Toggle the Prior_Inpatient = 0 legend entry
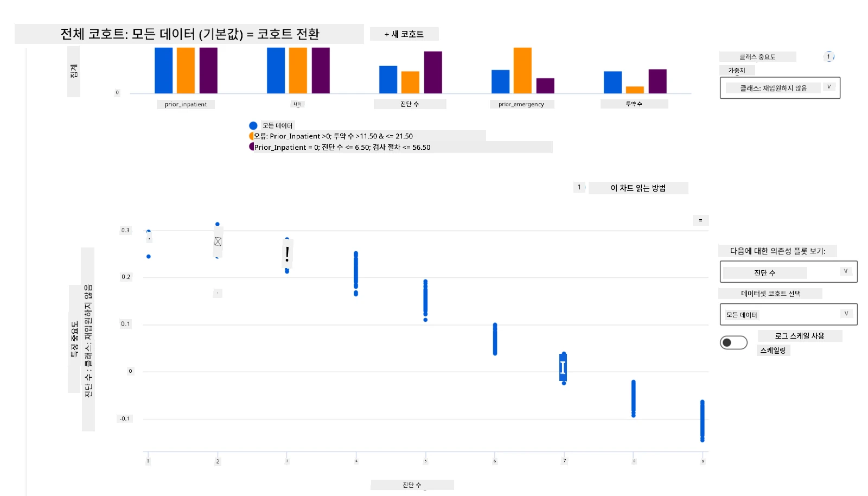The image size is (868, 496). pos(342,147)
